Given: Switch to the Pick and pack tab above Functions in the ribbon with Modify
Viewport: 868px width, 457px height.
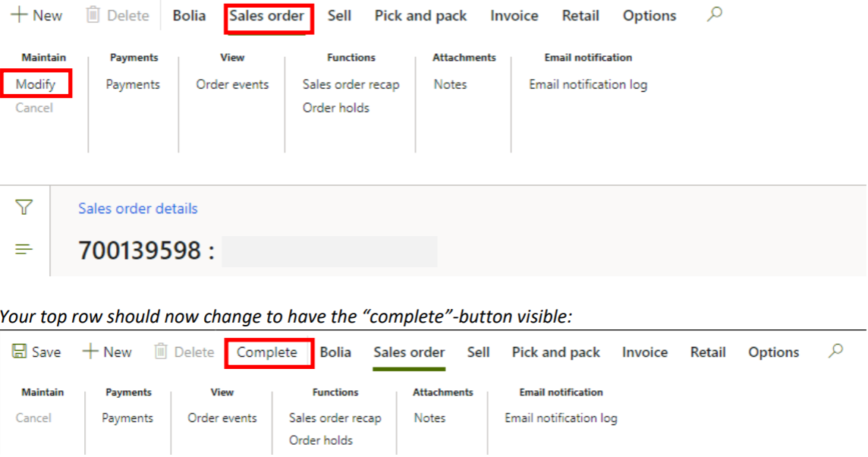Looking at the screenshot, I should (x=420, y=16).
